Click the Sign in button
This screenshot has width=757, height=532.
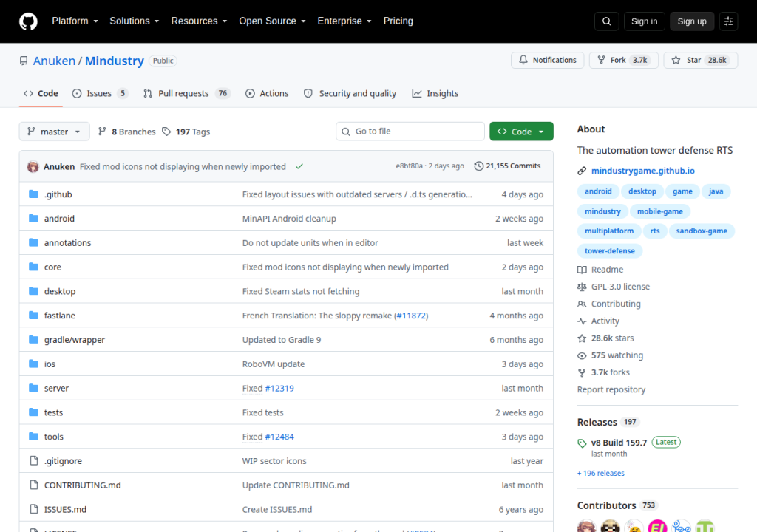644,21
